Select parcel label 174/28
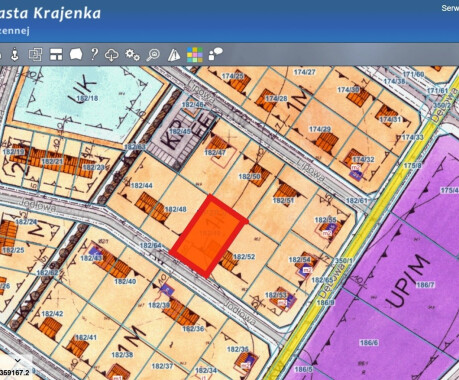 (x=276, y=99)
